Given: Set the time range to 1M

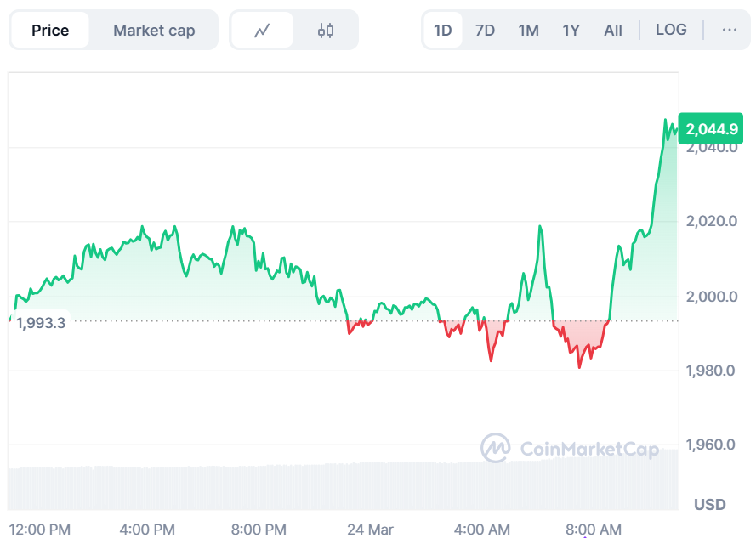Looking at the screenshot, I should coord(528,31).
